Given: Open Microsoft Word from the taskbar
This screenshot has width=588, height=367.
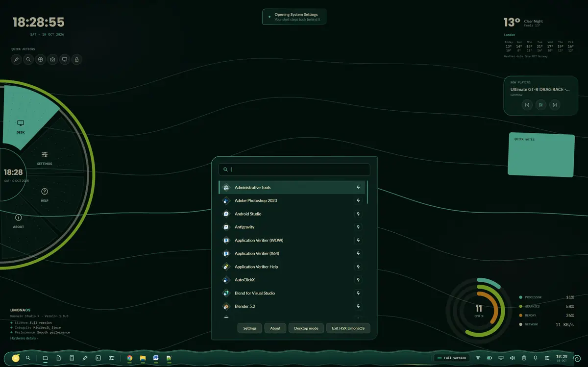Looking at the screenshot, I should coord(156,358).
